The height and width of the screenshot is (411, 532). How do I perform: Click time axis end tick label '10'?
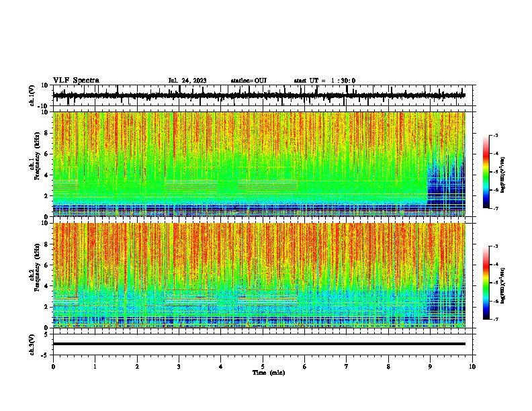pos(472,367)
